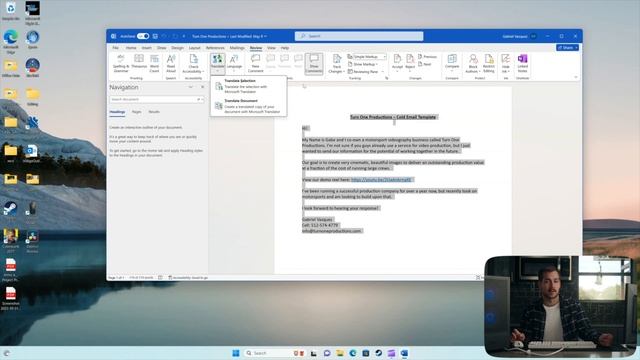
Task: Switch to the Home ribbon tab
Action: click(x=131, y=48)
